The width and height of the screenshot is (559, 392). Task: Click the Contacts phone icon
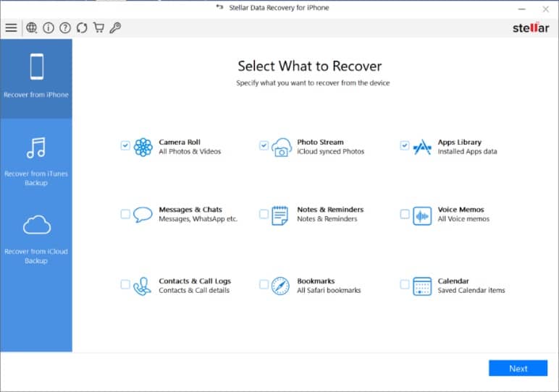pyautogui.click(x=142, y=286)
